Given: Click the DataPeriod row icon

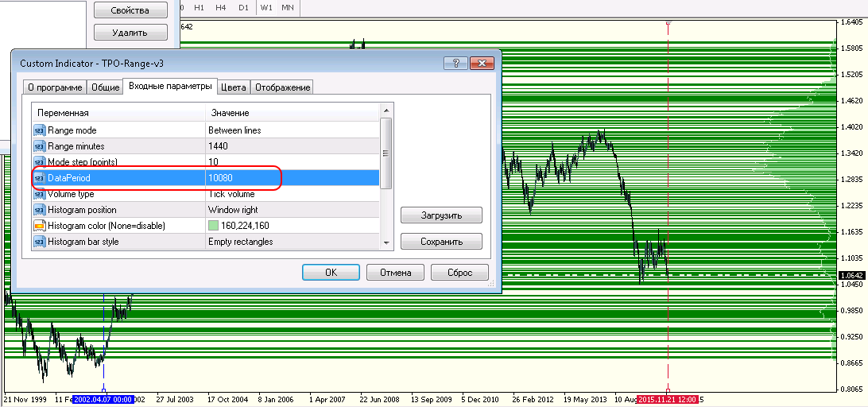Looking at the screenshot, I should tap(39, 178).
